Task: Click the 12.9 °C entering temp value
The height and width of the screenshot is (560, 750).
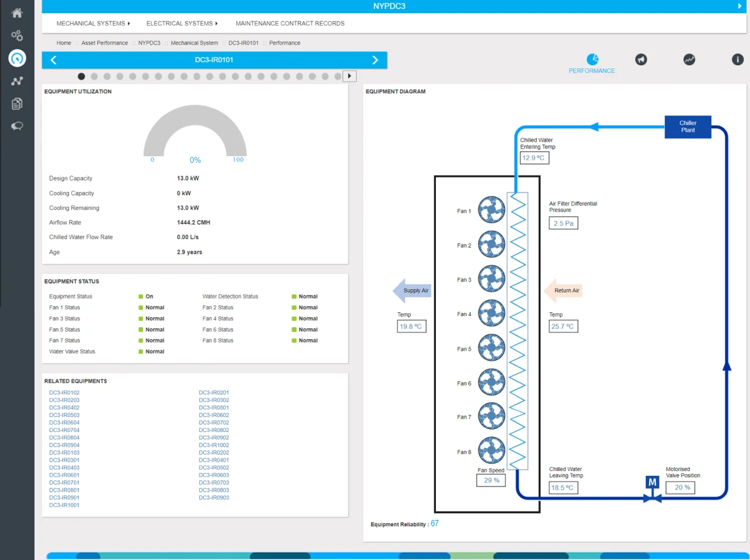Action: click(x=534, y=158)
